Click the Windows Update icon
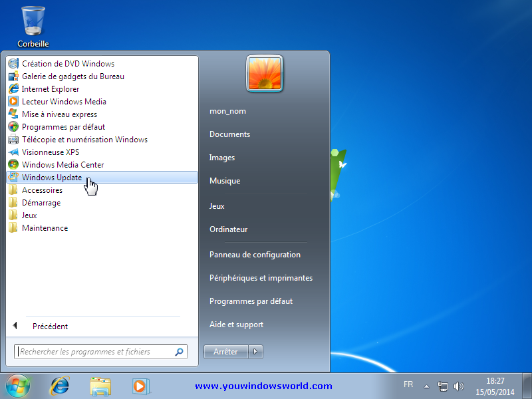Image resolution: width=532 pixels, height=399 pixels. point(13,177)
